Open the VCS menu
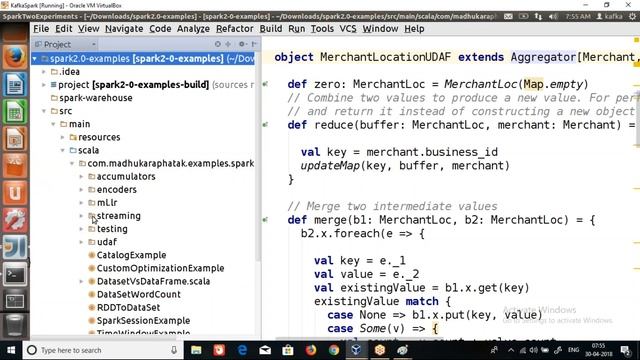 coord(348,29)
